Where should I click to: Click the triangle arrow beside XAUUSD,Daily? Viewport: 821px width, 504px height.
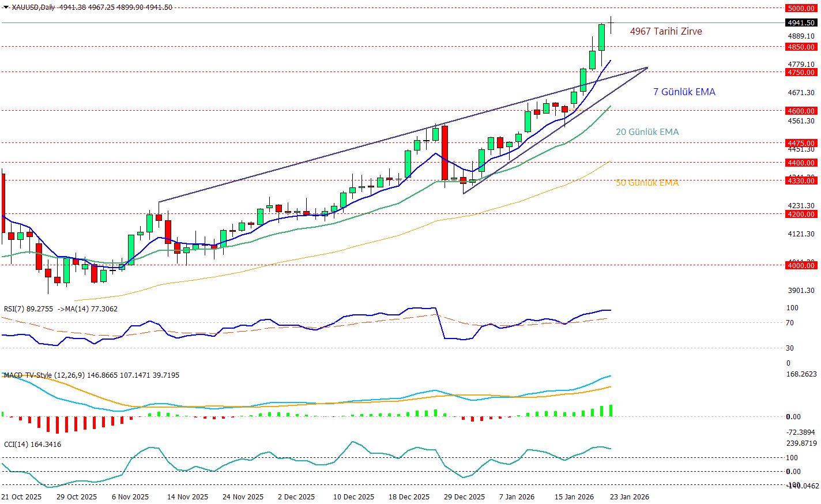coord(6,7)
